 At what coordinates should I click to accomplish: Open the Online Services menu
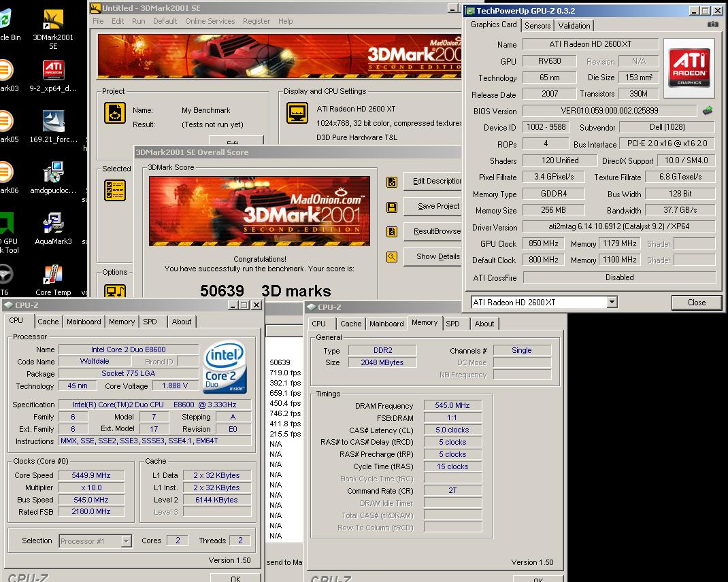pos(210,21)
